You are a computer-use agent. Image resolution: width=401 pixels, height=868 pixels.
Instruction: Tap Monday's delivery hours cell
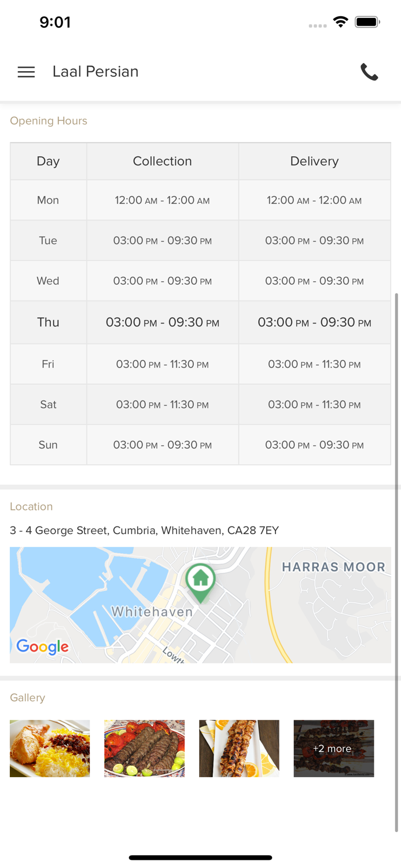pos(314,200)
